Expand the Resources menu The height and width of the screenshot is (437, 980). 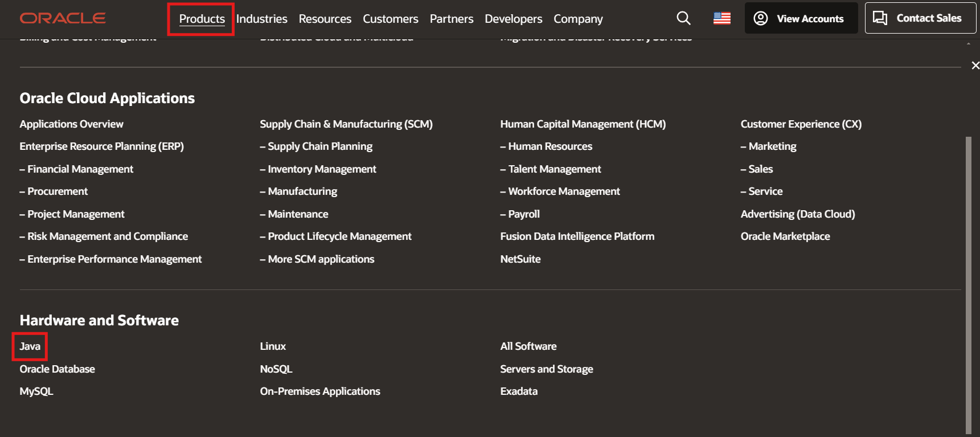point(325,19)
